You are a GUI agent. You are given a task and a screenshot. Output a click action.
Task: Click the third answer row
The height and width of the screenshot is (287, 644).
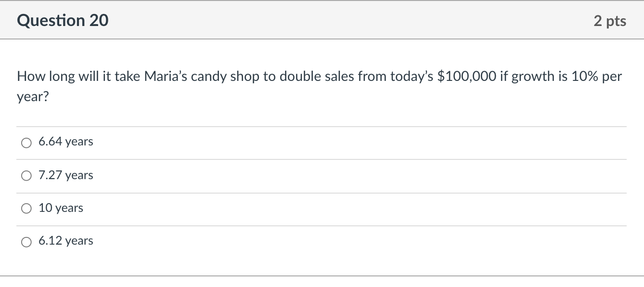(193, 208)
